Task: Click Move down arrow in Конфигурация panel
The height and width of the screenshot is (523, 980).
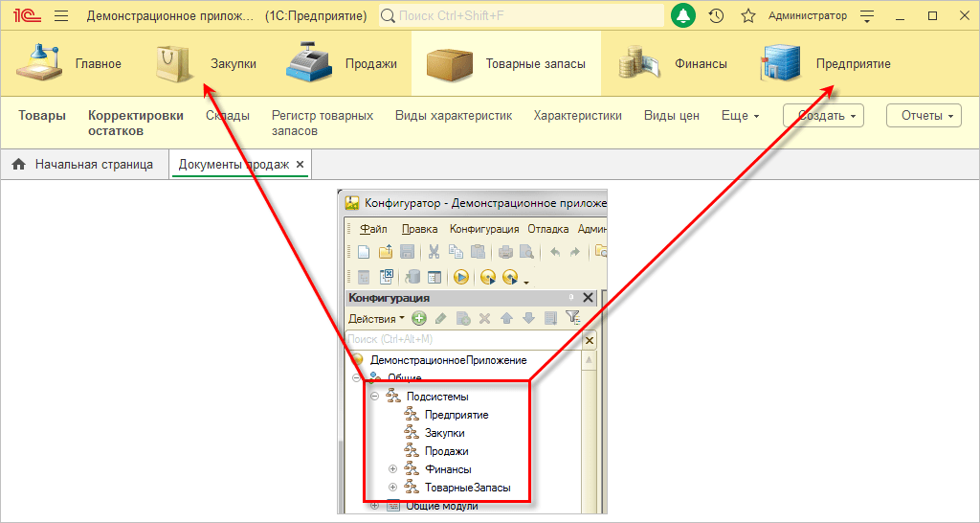Action: pos(528,318)
